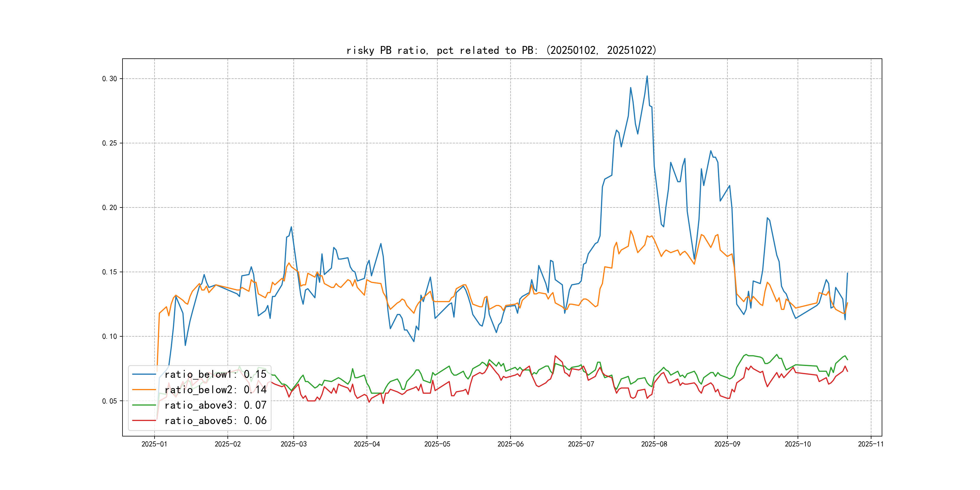Click the 0.30 y-axis tick label

coord(109,79)
